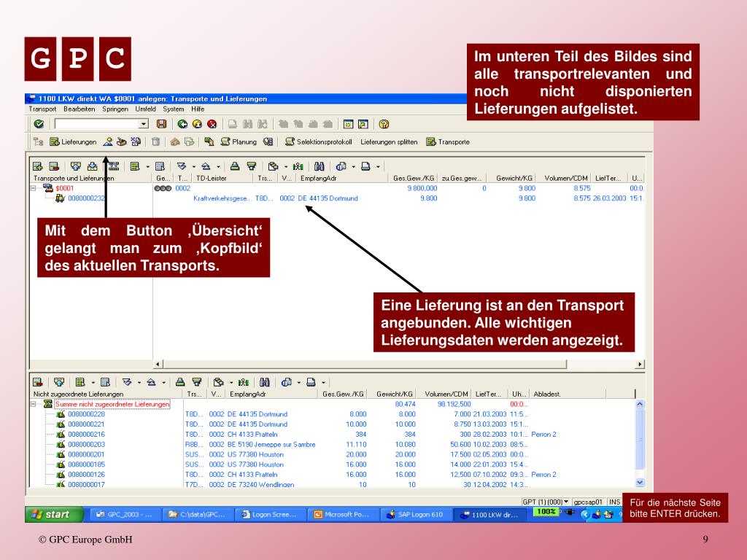Click the lower pane vertical scrollbar down arrow
Screen dimensions: 747x560
(640, 482)
